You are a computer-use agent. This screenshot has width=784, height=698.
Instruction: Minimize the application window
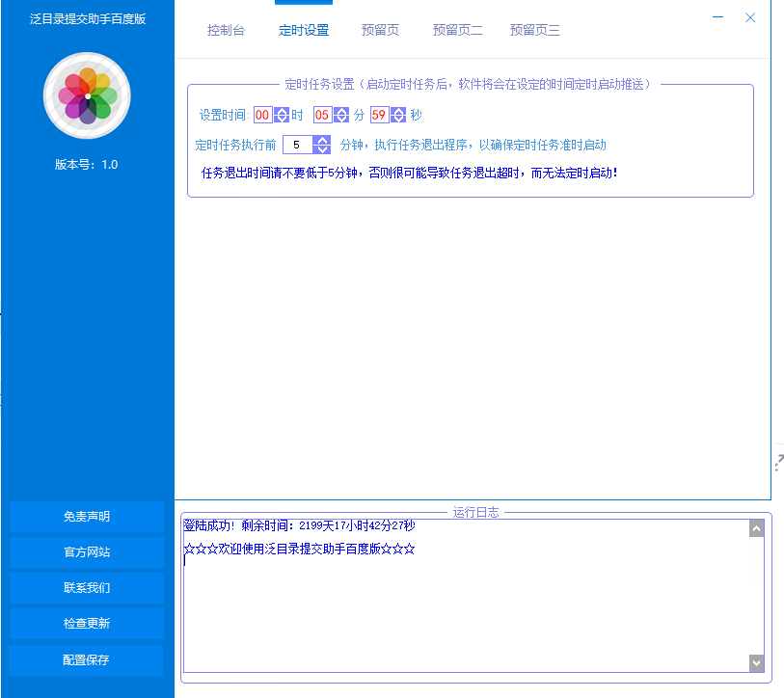(x=718, y=17)
